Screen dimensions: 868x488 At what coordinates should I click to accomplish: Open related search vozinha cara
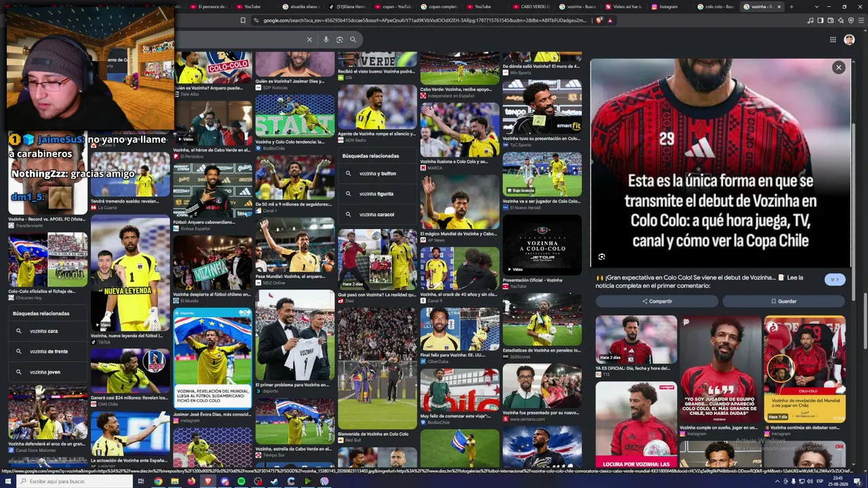click(48, 331)
